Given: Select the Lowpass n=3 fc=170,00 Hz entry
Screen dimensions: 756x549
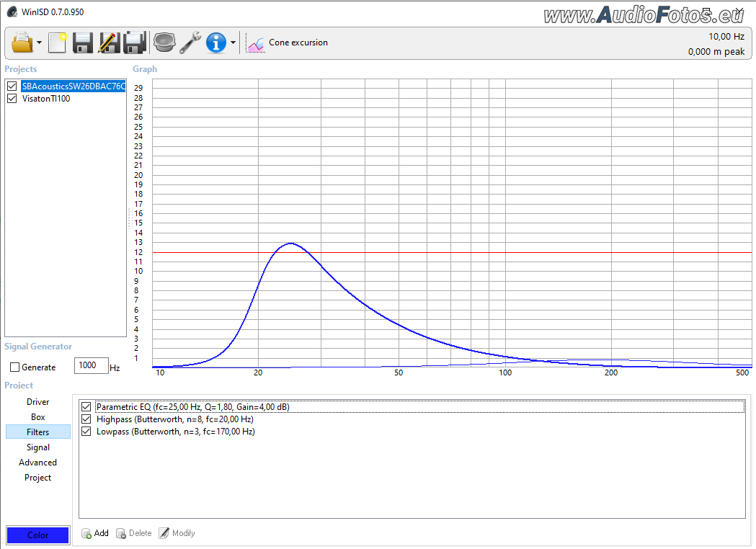Looking at the screenshot, I should 176,432.
